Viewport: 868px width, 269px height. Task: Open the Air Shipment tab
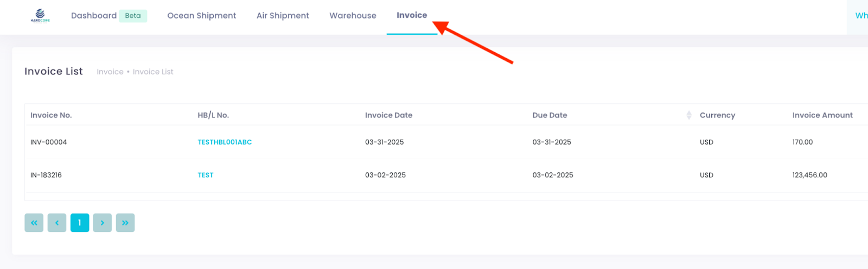point(283,16)
